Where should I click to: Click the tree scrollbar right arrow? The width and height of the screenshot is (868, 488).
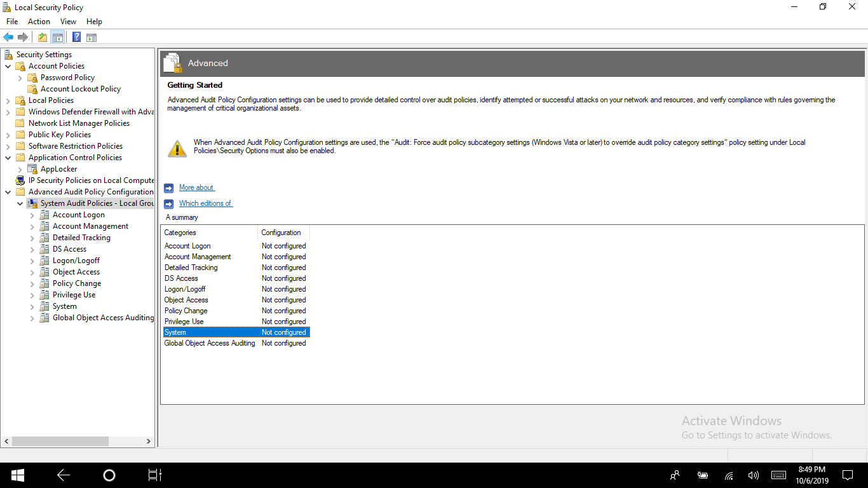point(149,441)
